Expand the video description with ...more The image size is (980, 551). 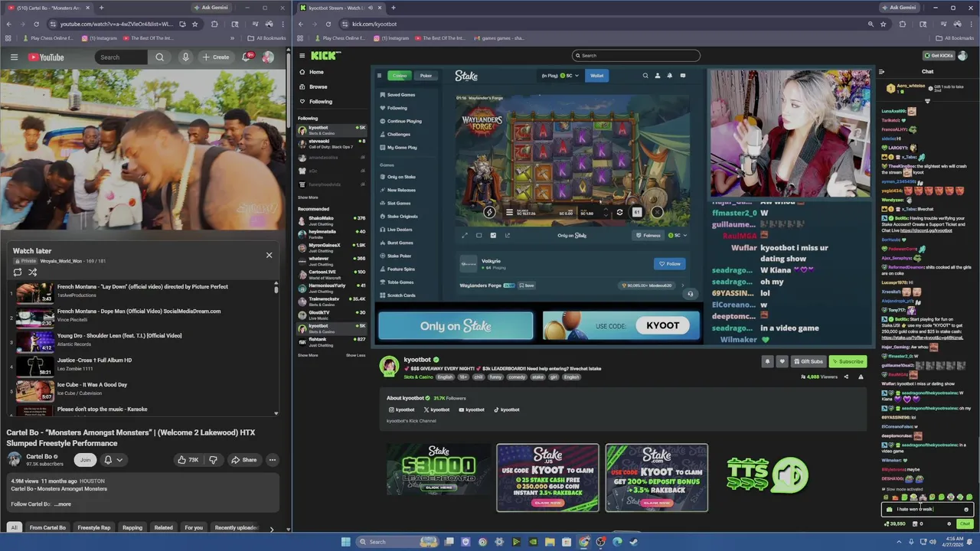tap(62, 504)
